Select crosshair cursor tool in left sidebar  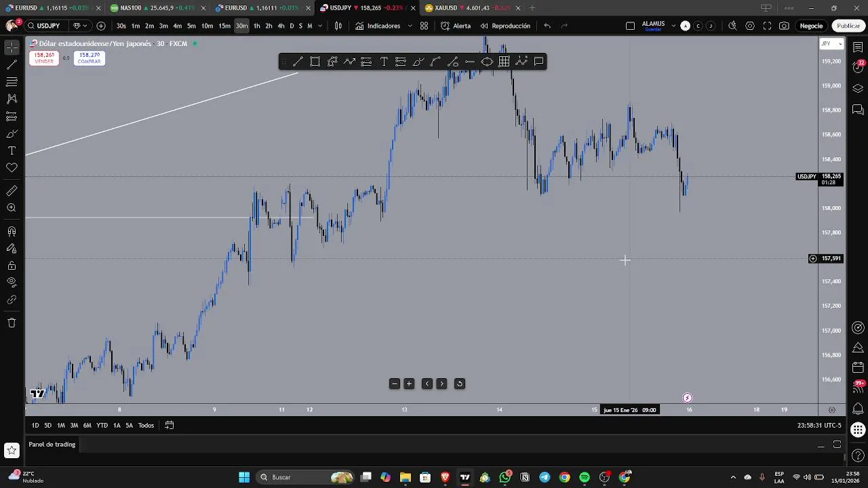[12, 47]
